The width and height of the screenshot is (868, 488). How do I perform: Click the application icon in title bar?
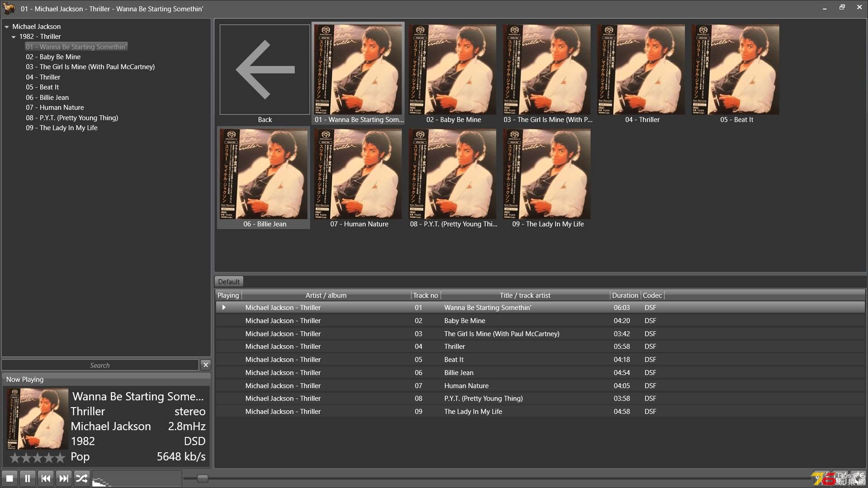click(9, 8)
